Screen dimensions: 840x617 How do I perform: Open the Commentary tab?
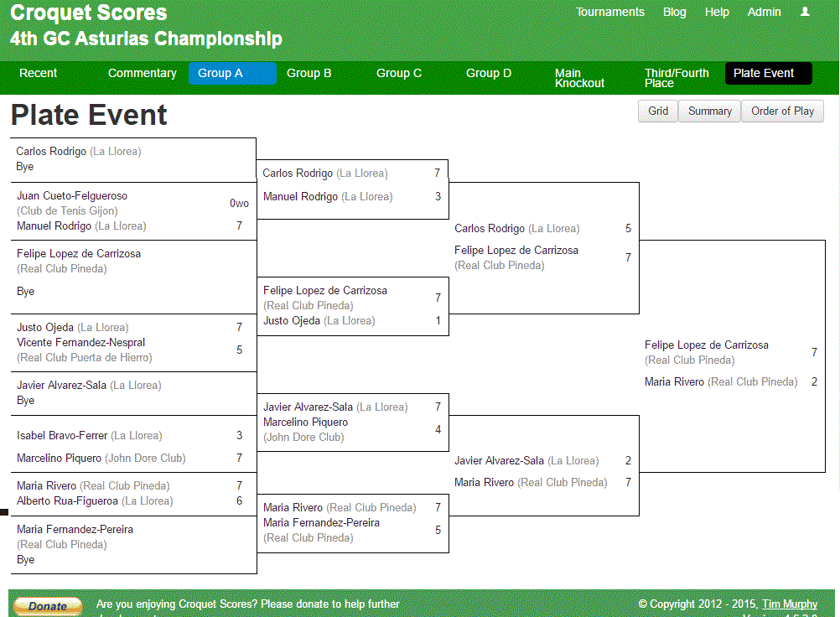click(x=142, y=74)
